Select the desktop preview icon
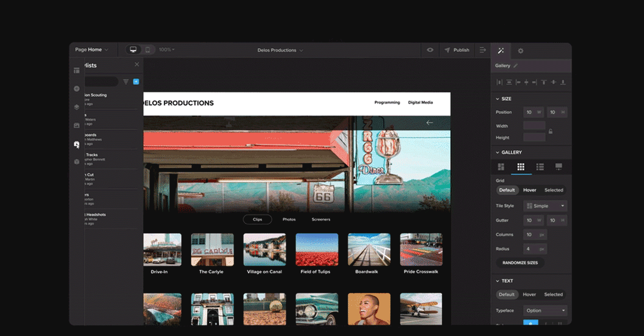This screenshot has height=336, width=644. 133,50
